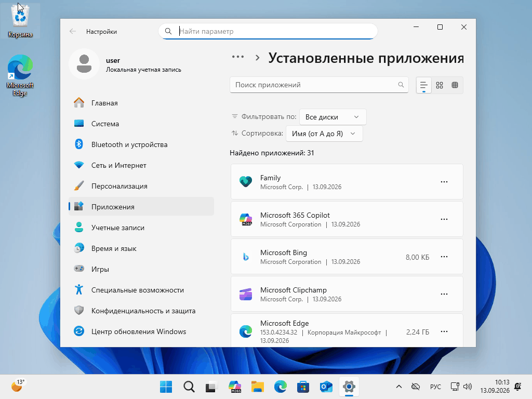
Task: Switch to list view layout
Action: [424, 85]
